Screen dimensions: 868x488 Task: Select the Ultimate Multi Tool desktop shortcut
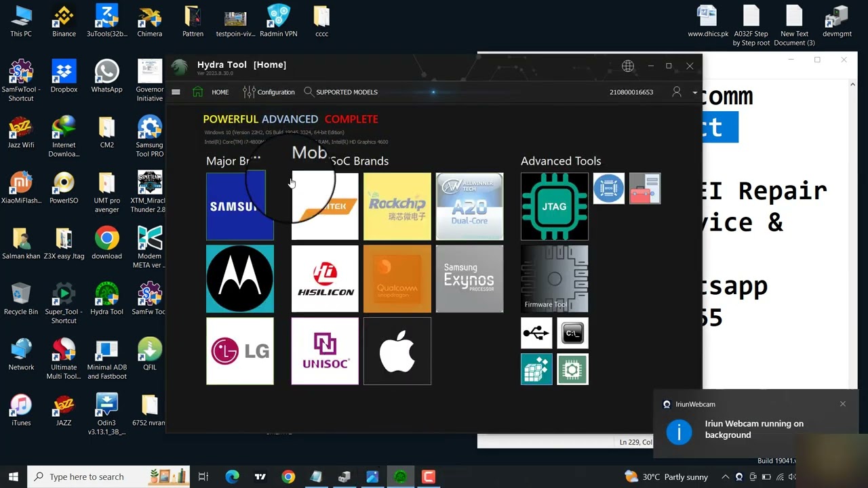[64, 359]
